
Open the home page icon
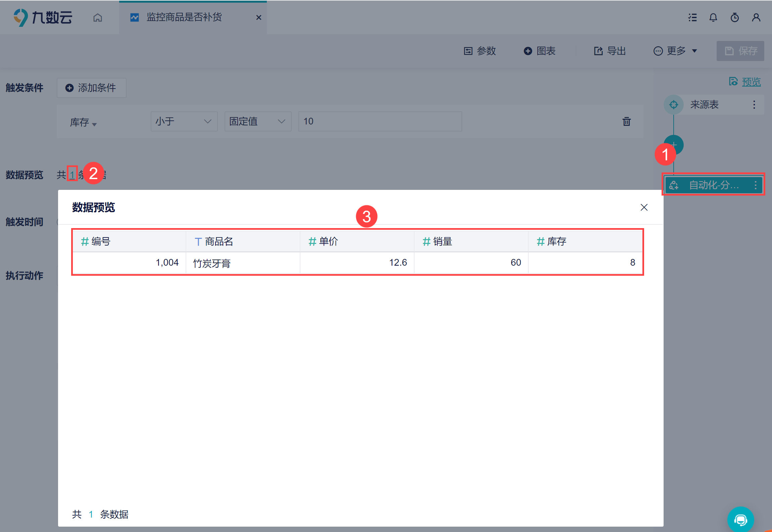98,17
